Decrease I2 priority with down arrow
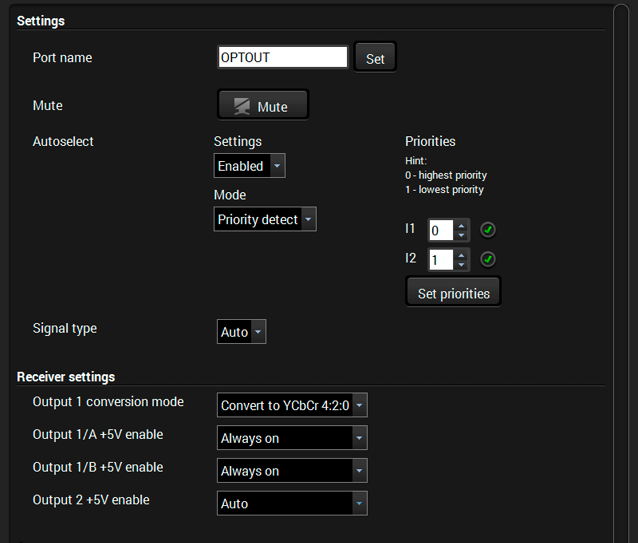638x543 pixels. coord(461,264)
